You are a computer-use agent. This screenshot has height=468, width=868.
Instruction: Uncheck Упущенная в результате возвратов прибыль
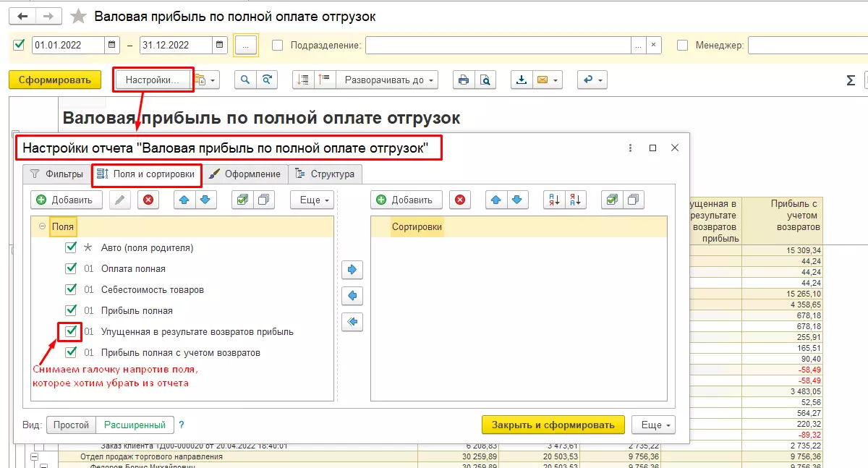coord(71,331)
